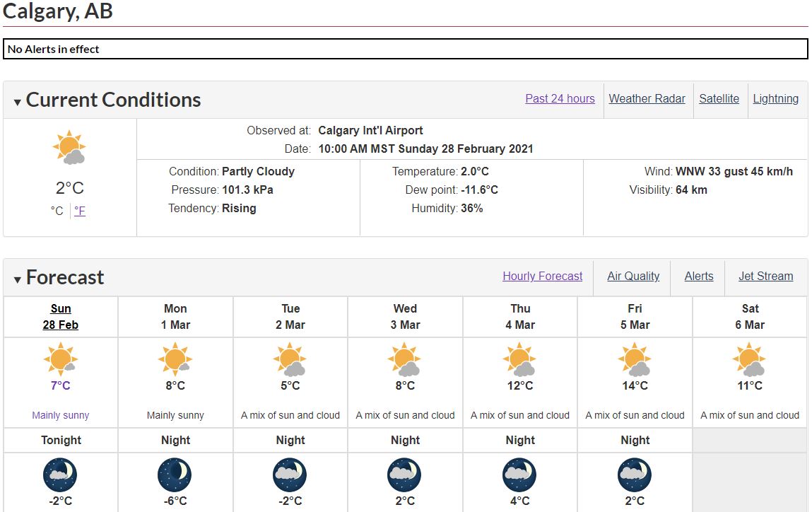The image size is (812, 512).
Task: Click Monday night's clear moon icon
Action: click(175, 475)
